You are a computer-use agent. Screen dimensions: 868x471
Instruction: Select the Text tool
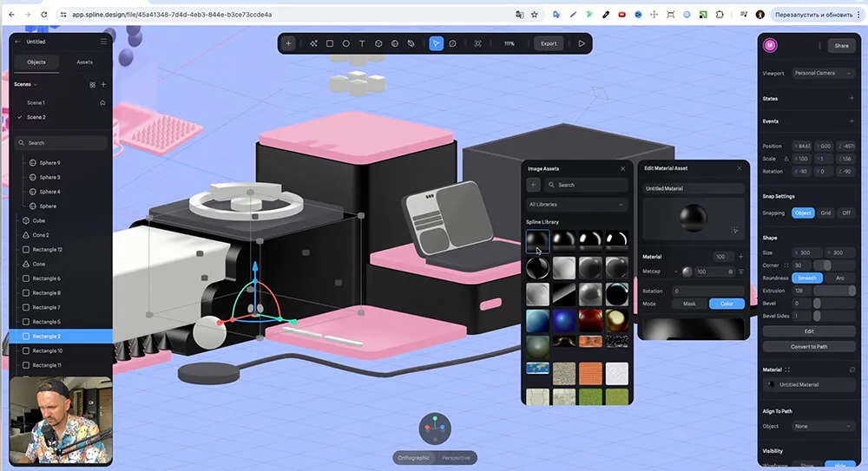[x=362, y=43]
